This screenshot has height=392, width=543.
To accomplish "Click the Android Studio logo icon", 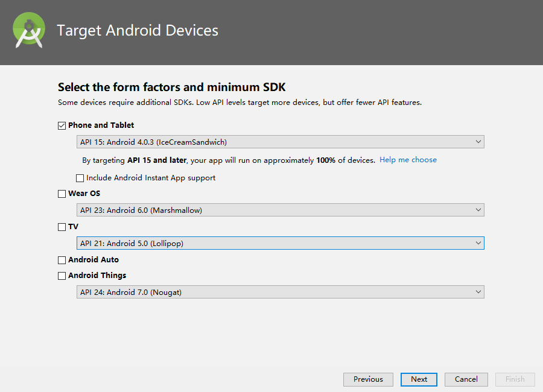I will point(29,31).
